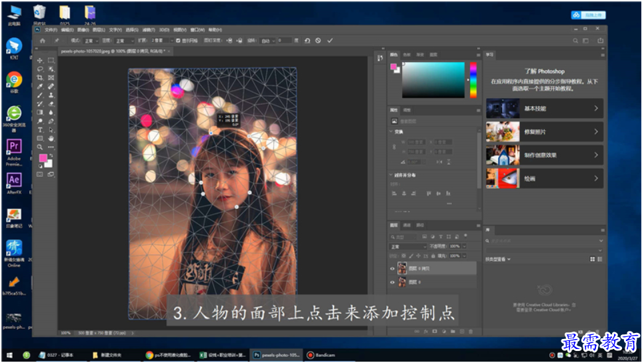
Task: Open the Mode dropdown in options bar
Action: pos(91,41)
